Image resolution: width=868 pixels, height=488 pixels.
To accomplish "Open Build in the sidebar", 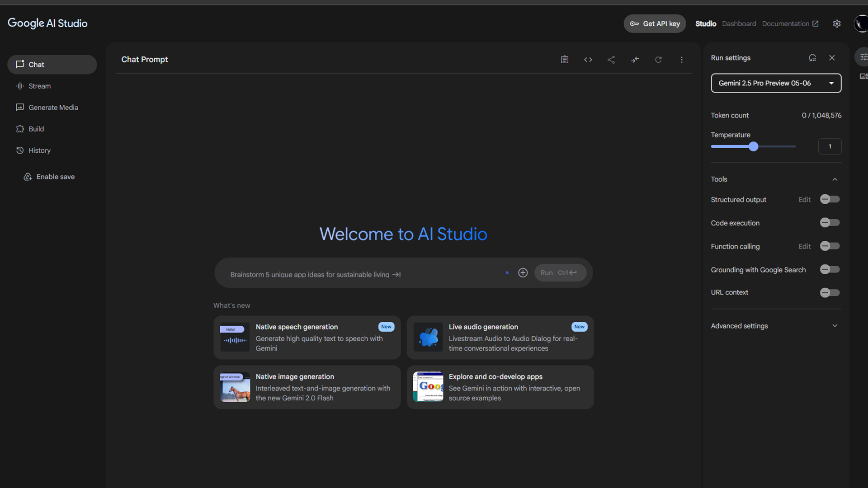I will point(52,129).
